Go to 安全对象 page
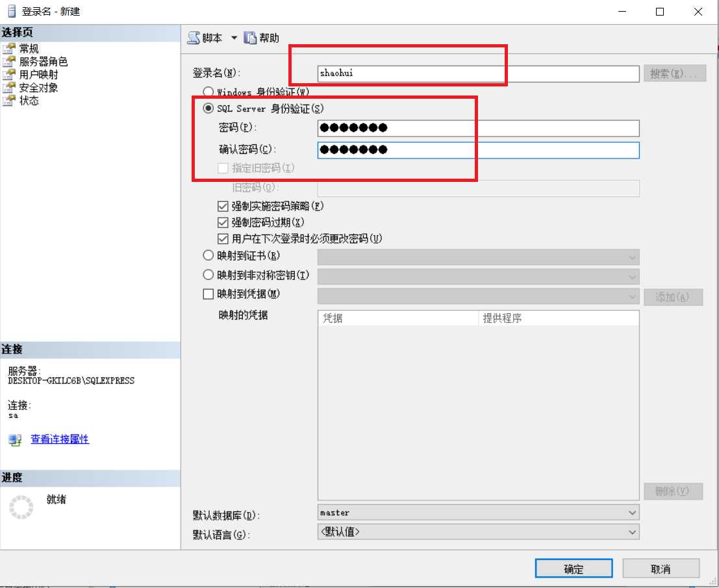Image resolution: width=719 pixels, height=588 pixels. (x=38, y=88)
